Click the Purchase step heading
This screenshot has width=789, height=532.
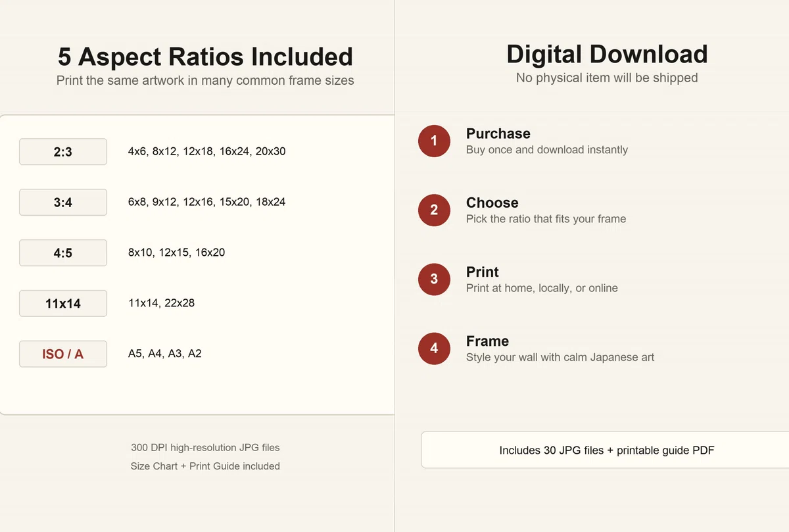(498, 133)
